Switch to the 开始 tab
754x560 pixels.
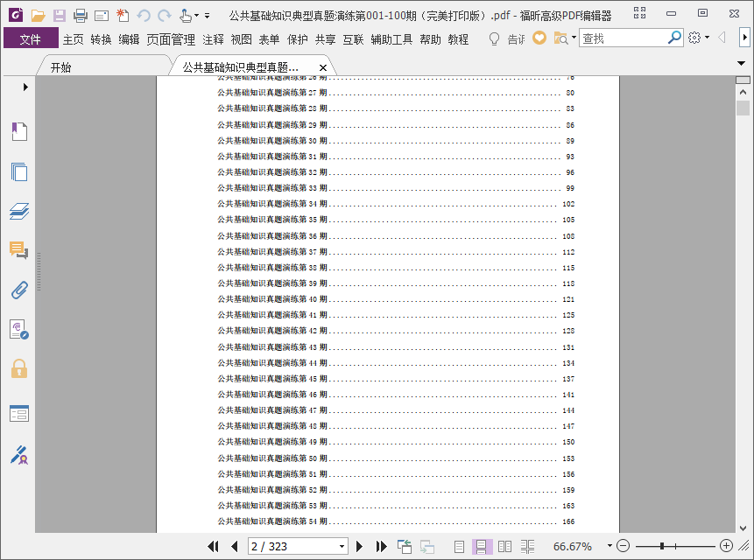point(61,67)
